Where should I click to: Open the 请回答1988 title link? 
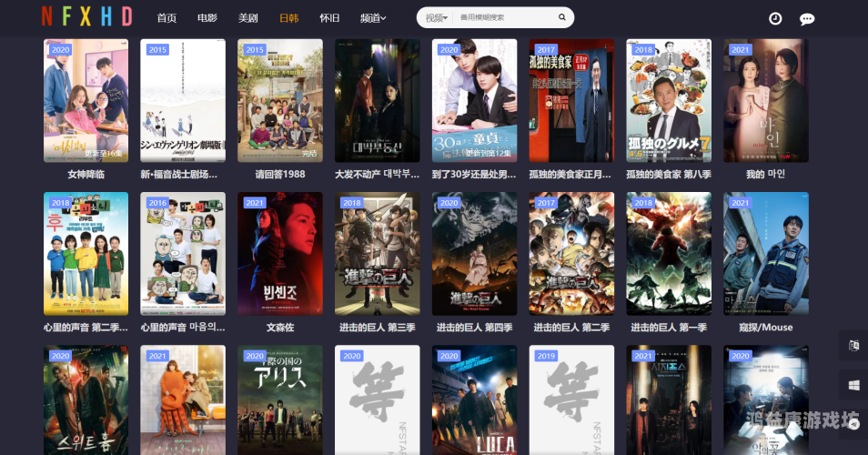pyautogui.click(x=280, y=174)
